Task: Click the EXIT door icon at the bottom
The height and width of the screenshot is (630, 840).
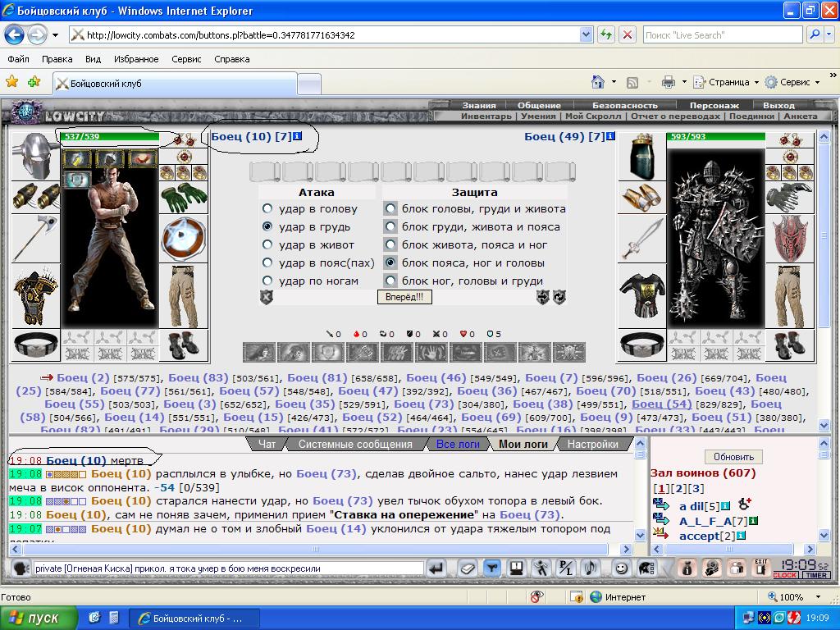Action: point(760,568)
